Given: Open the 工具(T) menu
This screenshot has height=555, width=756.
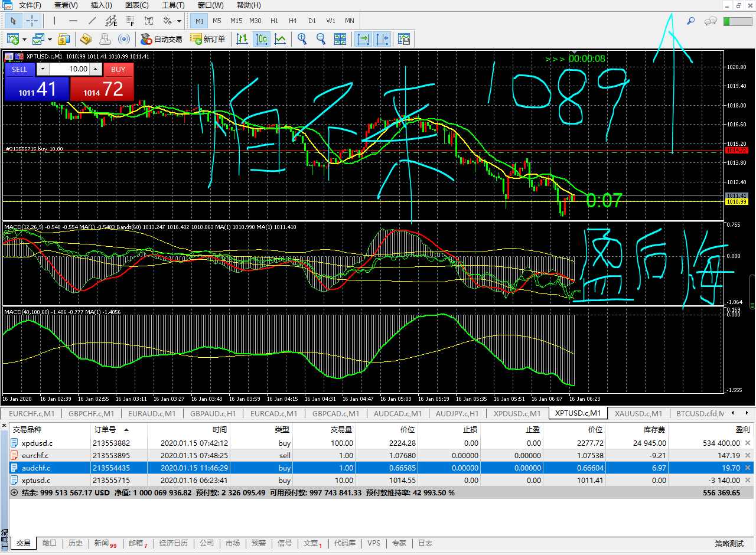Looking at the screenshot, I should [x=173, y=5].
